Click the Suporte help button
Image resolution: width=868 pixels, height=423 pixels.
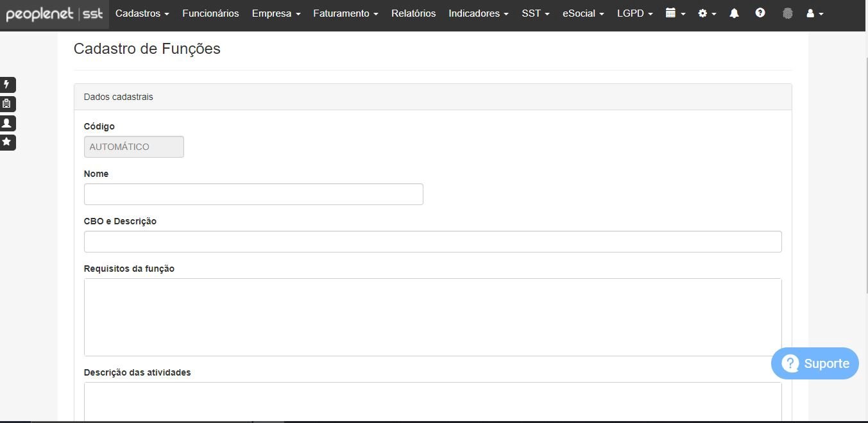pos(815,363)
